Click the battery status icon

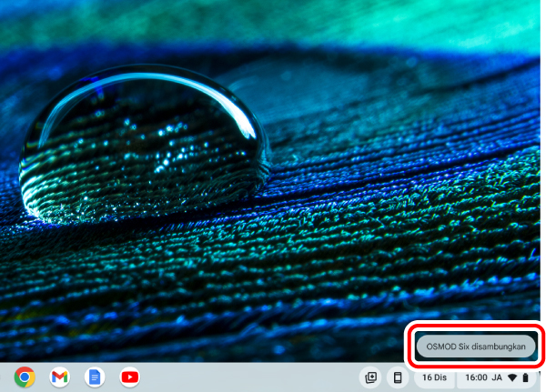(x=525, y=377)
